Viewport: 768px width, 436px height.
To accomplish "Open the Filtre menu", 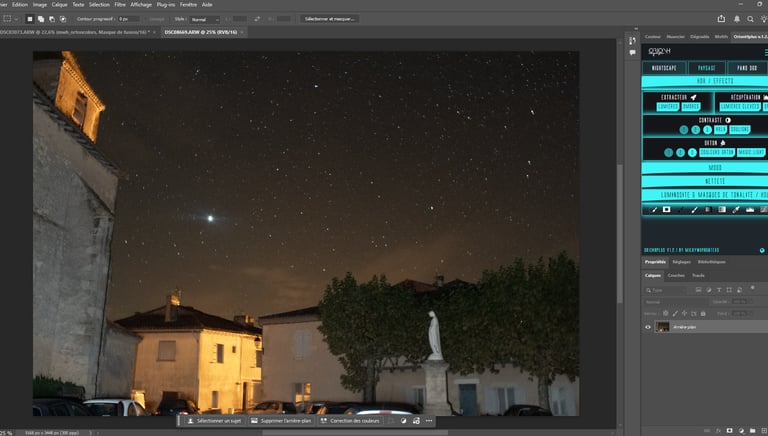I will (120, 4).
